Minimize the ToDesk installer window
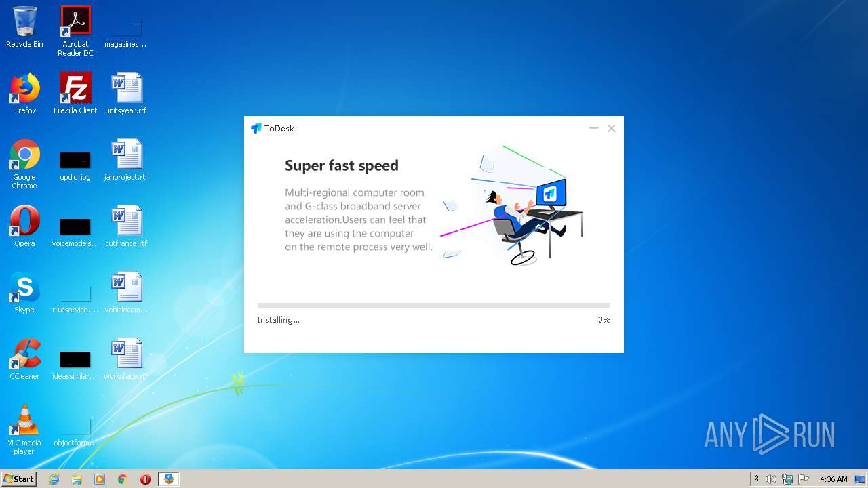The height and width of the screenshot is (488, 868). click(594, 128)
